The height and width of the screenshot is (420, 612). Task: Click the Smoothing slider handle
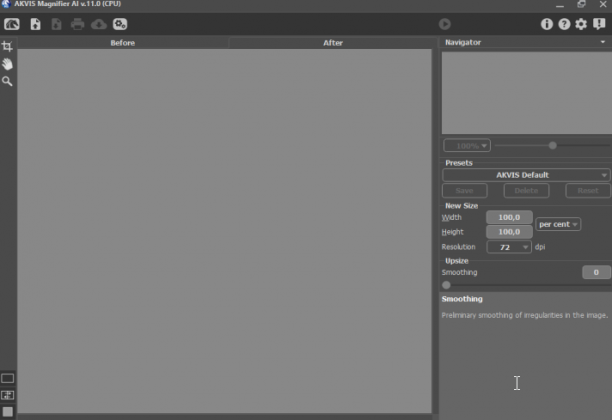[446, 285]
